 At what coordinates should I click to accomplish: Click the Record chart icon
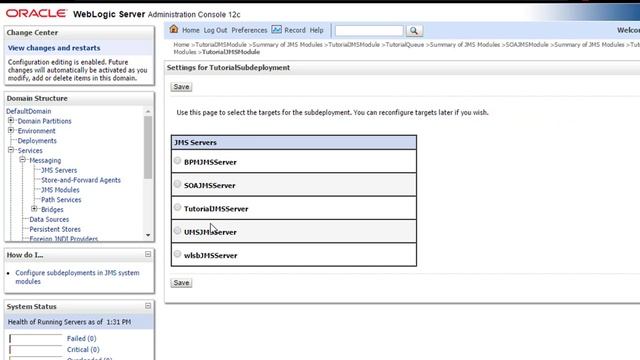tap(276, 29)
